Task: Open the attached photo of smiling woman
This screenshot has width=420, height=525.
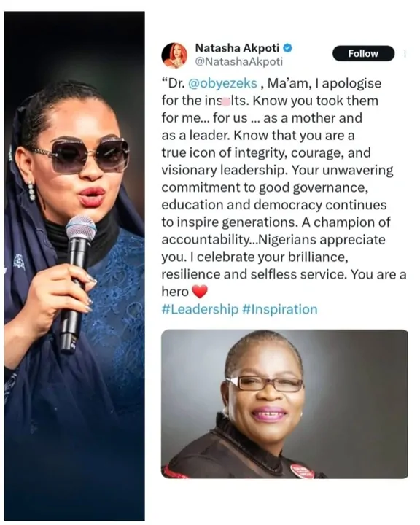Action: [284, 404]
